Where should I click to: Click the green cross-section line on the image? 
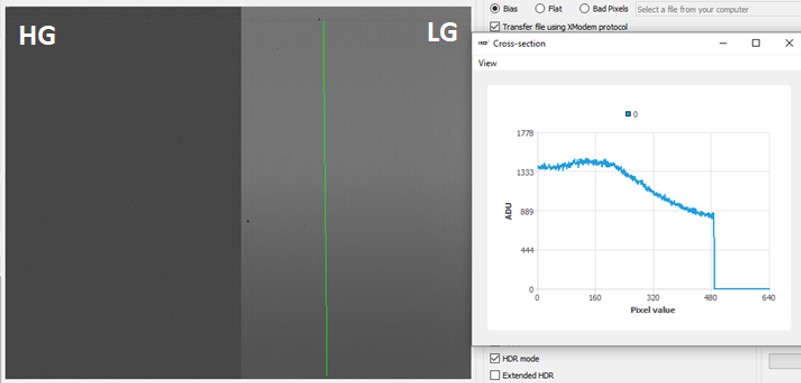[x=325, y=199]
